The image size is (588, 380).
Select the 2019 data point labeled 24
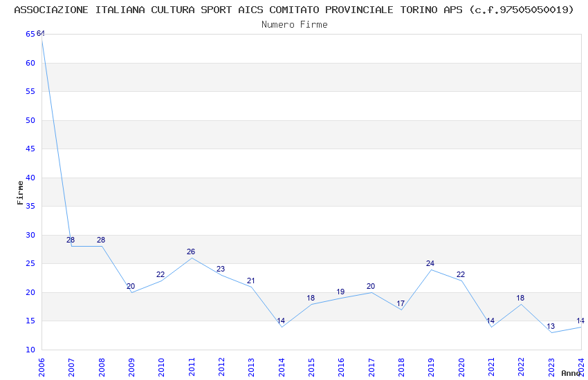[x=431, y=269]
